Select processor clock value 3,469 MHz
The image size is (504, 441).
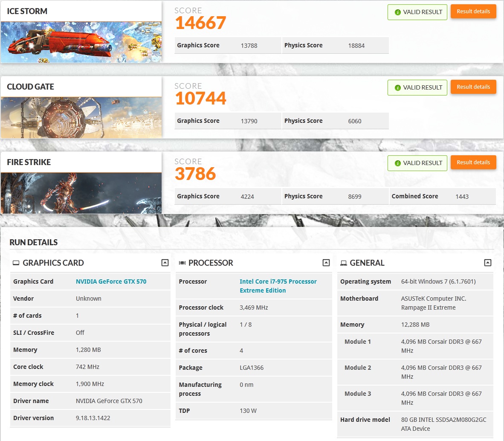254,308
